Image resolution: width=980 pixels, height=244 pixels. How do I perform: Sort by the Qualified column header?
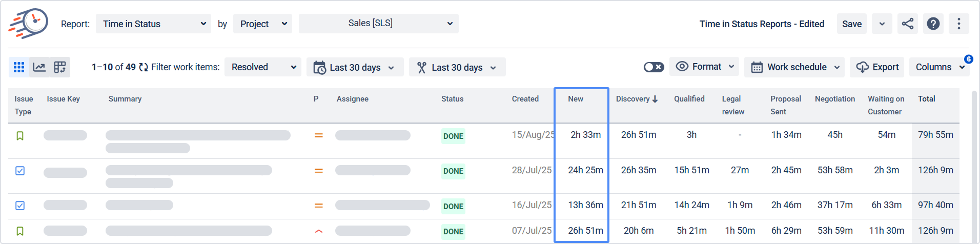pos(689,99)
